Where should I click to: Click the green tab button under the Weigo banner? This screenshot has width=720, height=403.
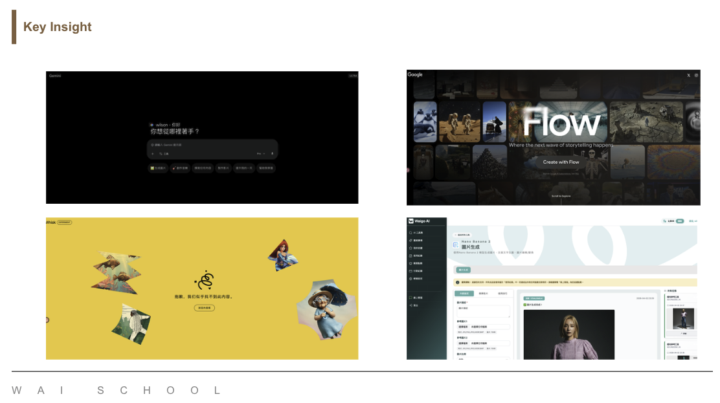(x=463, y=270)
